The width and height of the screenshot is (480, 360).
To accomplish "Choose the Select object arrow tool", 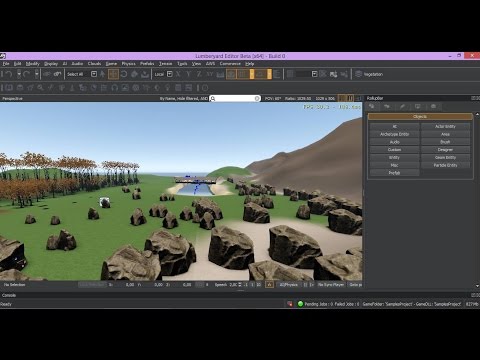I will 103,74.
